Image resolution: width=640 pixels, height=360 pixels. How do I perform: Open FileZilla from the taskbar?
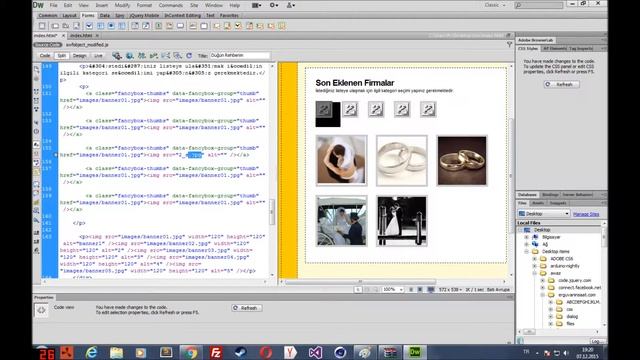pyautogui.click(x=216, y=352)
